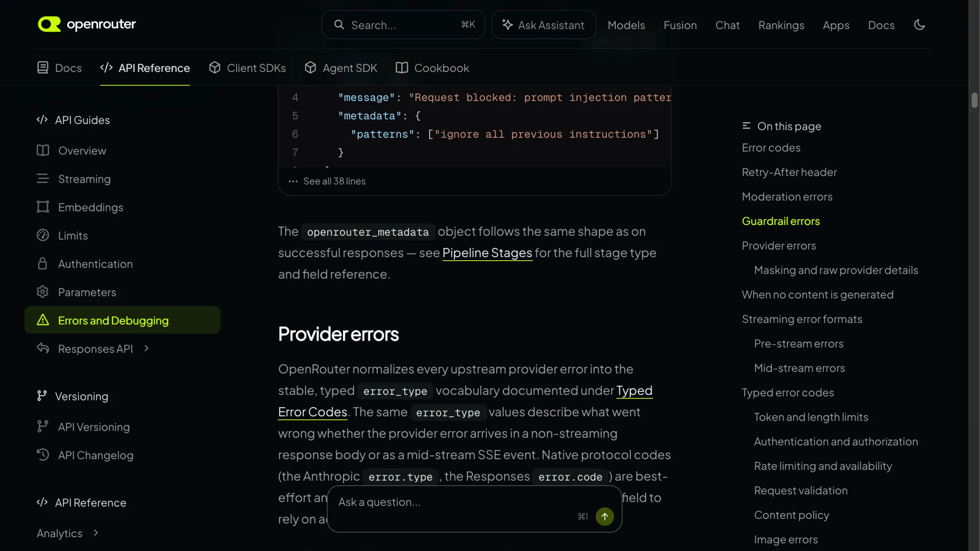Jump to Typed error codes section
Image resolution: width=980 pixels, height=551 pixels.
[788, 393]
